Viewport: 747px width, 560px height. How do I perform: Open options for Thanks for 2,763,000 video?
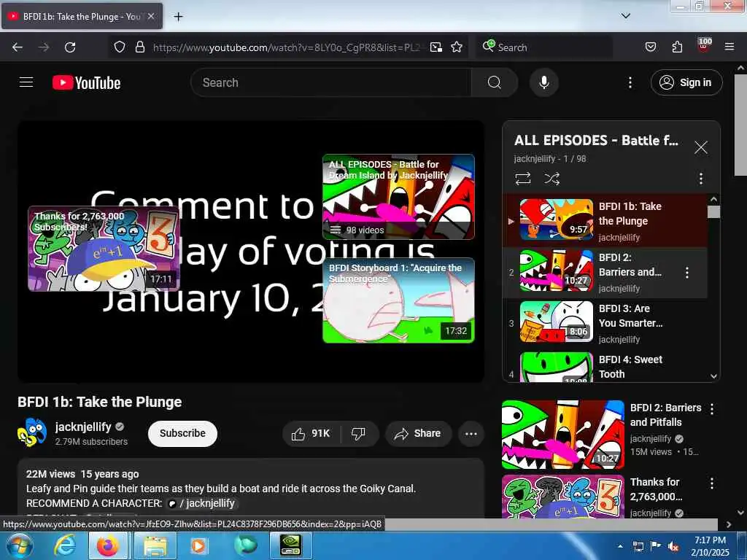(712, 483)
